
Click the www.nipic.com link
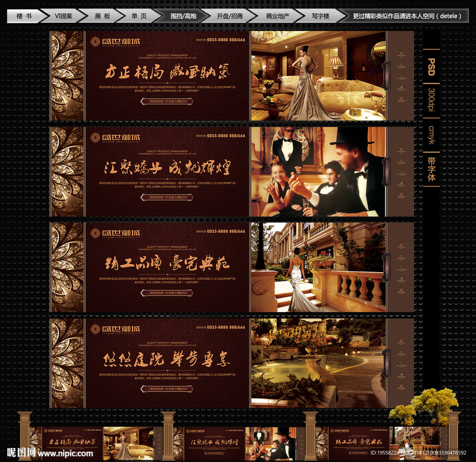[x=66, y=454]
